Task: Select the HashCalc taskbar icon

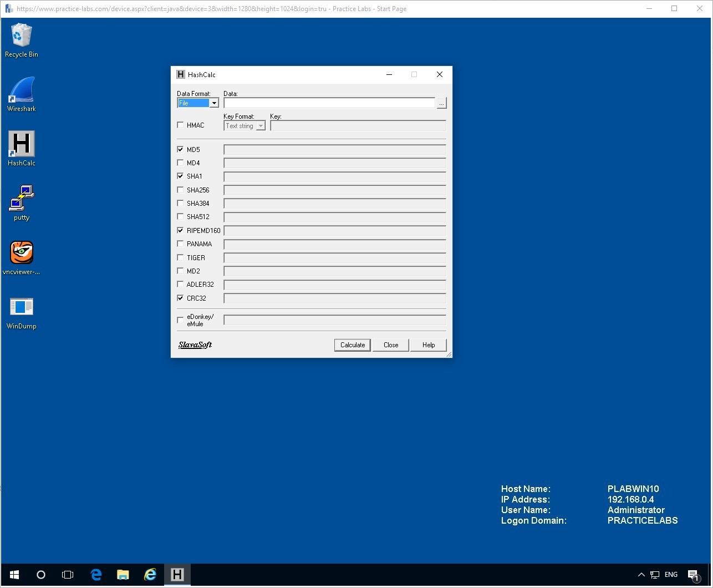Action: click(177, 575)
